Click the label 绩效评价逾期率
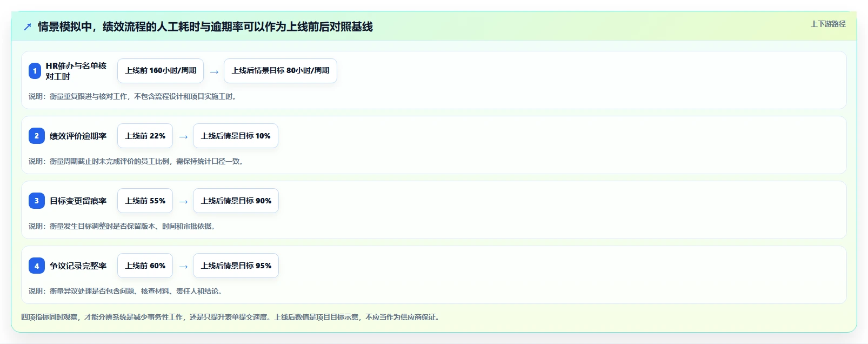The height and width of the screenshot is (344, 868). point(78,136)
